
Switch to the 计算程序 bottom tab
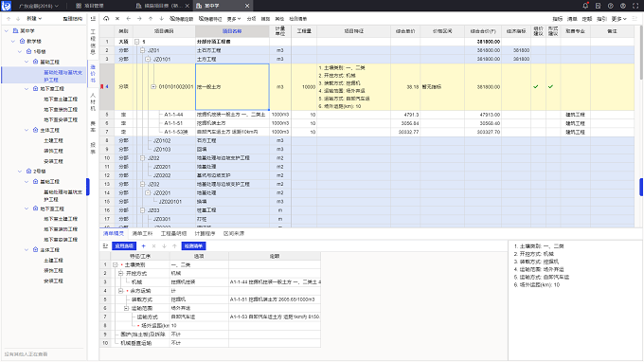click(x=205, y=233)
